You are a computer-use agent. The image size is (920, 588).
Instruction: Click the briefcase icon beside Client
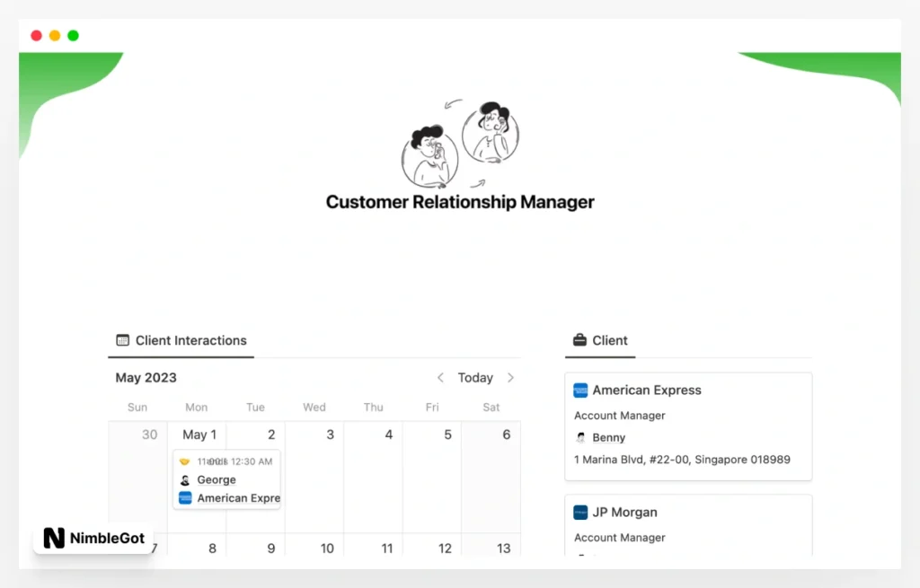coord(579,340)
